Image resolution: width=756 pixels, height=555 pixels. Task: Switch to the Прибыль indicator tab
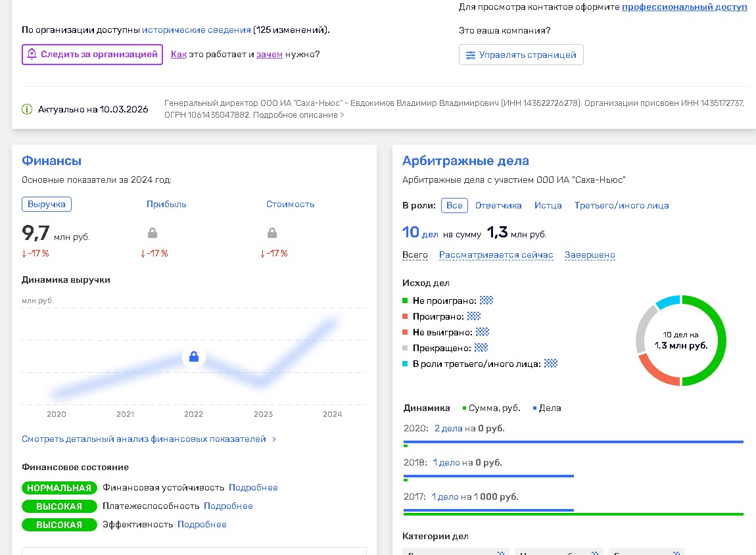coord(166,204)
